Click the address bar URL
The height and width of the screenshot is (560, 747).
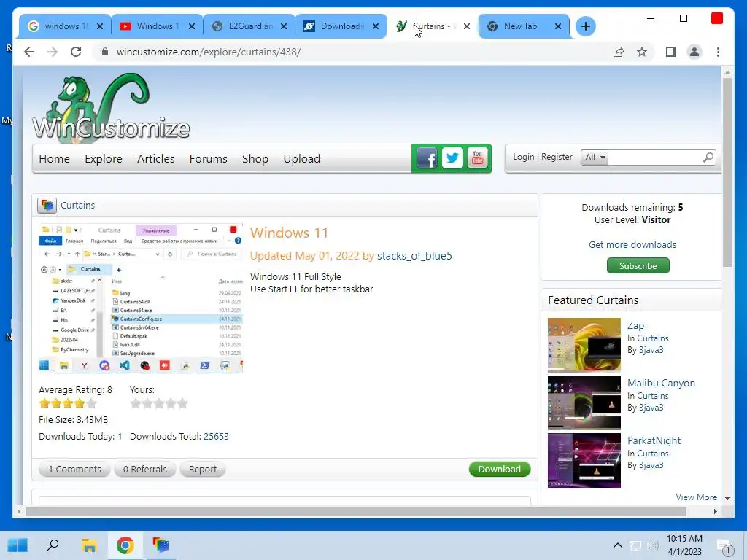(209, 52)
